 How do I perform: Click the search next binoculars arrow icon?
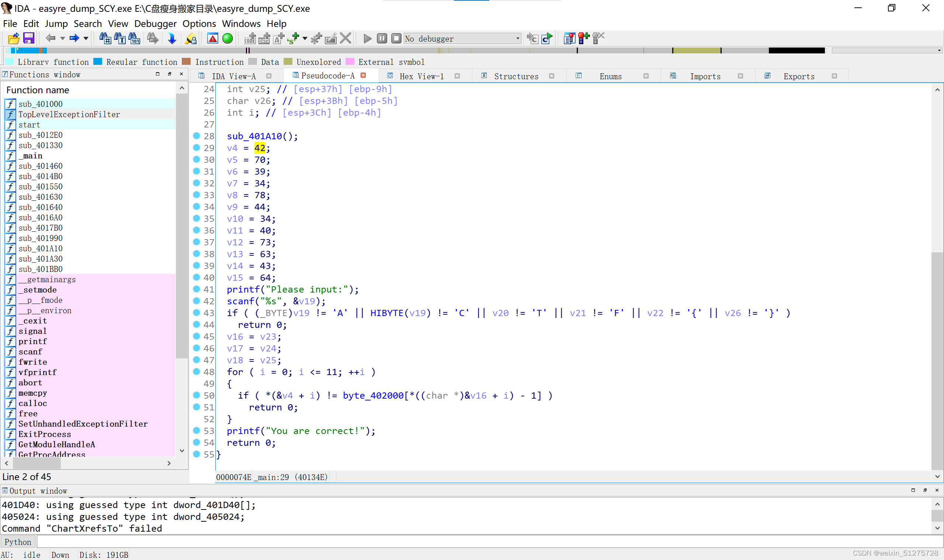[x=153, y=38]
